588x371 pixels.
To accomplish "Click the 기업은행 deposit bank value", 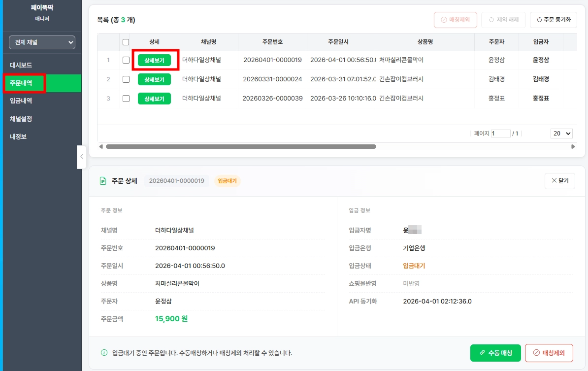I will tap(414, 248).
